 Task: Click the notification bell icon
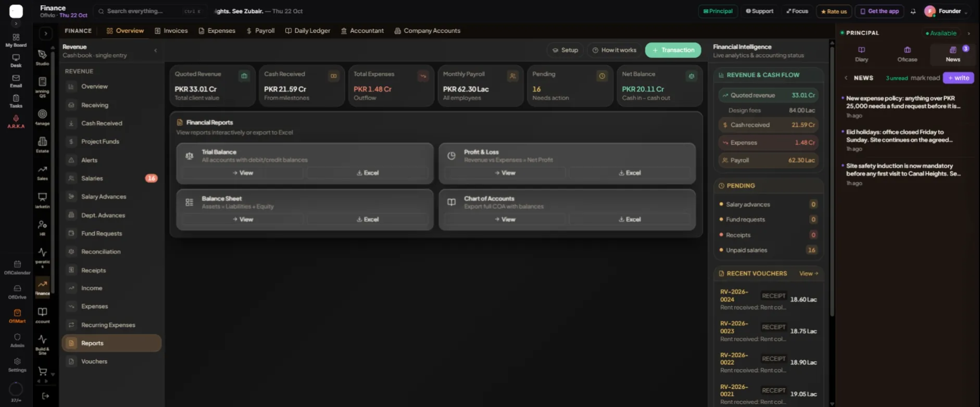[913, 11]
